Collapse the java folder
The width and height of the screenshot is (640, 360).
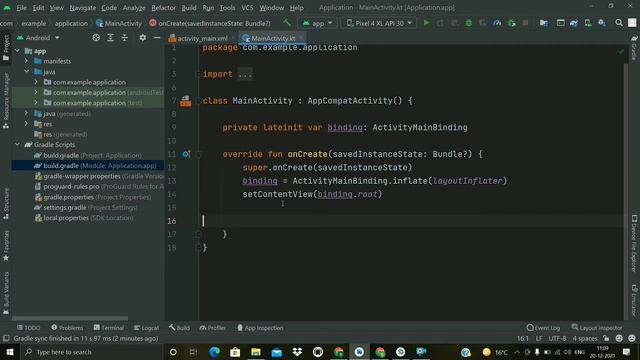point(27,71)
